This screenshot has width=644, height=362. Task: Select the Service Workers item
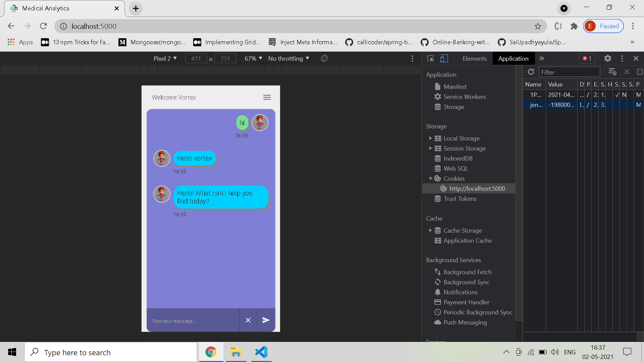465,97
